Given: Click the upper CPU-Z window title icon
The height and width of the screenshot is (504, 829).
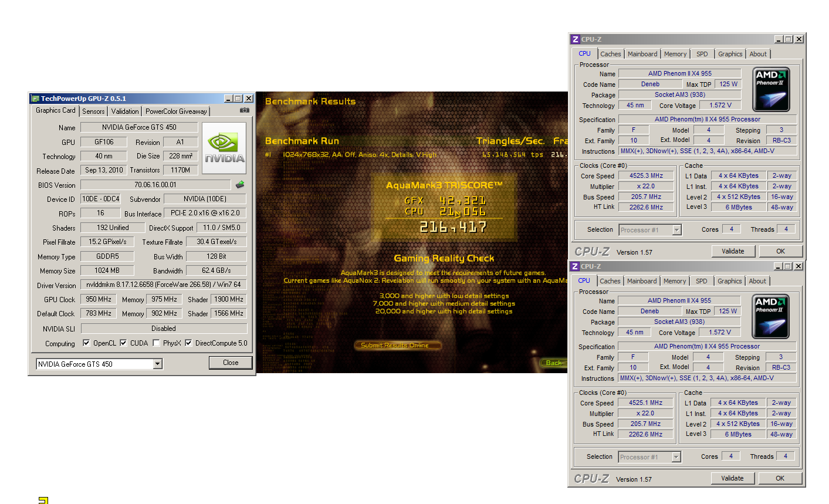Looking at the screenshot, I should (576, 39).
